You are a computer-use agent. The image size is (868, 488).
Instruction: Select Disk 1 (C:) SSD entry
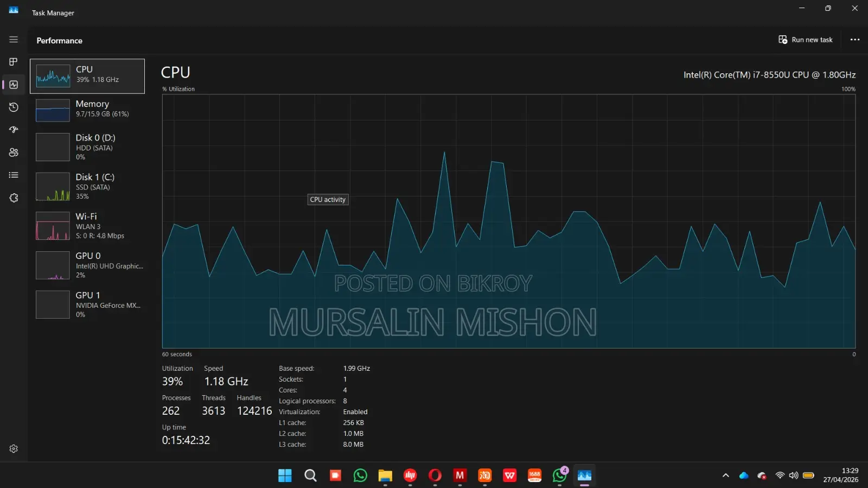(87, 186)
